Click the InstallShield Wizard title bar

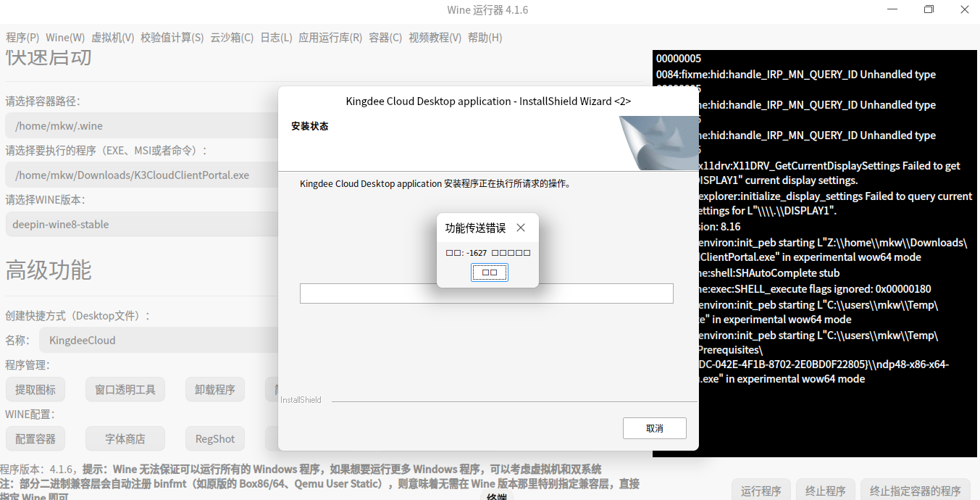coord(488,101)
